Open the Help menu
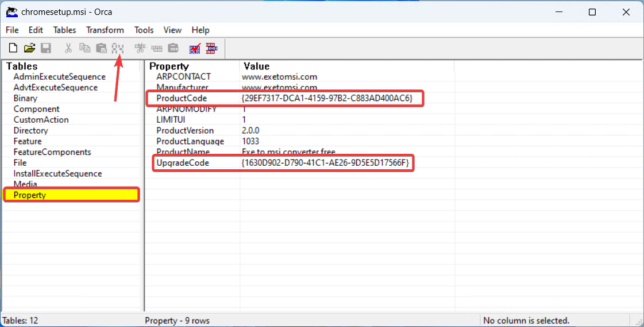The image size is (644, 327). click(x=200, y=30)
